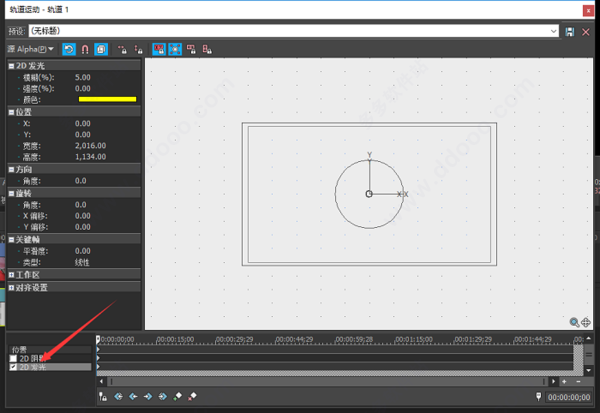This screenshot has height=413, width=600.
Task: Click the 00:01:15;00 mark on the timeline ruler
Action: [414, 340]
